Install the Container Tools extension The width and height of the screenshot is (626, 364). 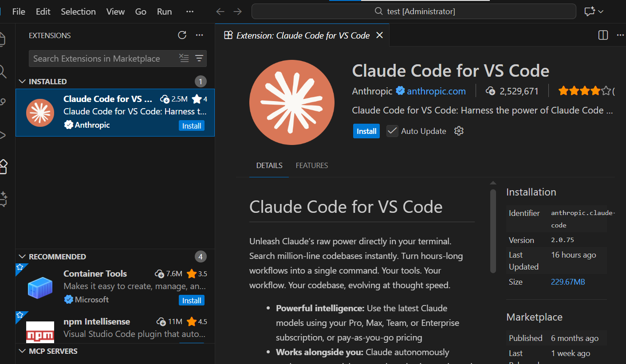click(192, 301)
